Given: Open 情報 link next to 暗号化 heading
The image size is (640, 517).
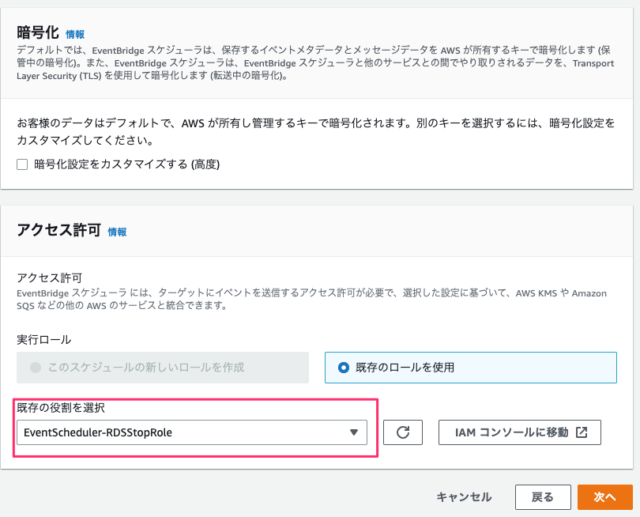Looking at the screenshot, I should [75, 34].
